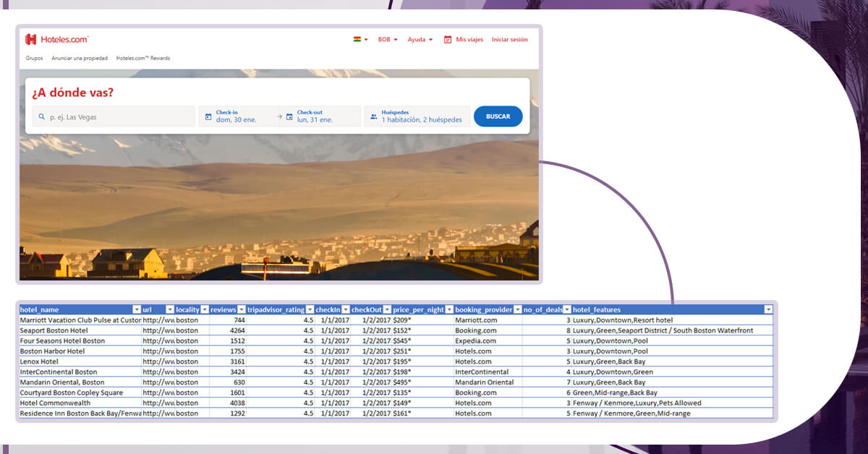Image resolution: width=868 pixels, height=454 pixels.
Task: Select the reviews value 3424
Action: (x=228, y=372)
